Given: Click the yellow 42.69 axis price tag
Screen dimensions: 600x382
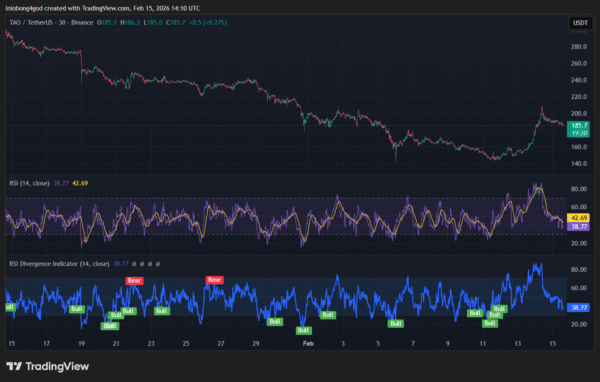Looking at the screenshot, I should (x=579, y=218).
